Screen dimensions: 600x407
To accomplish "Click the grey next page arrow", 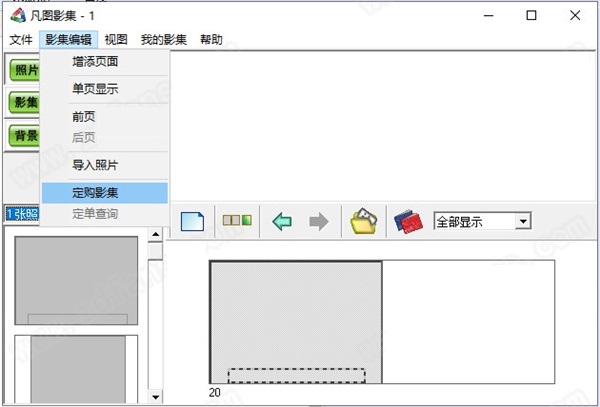I will [319, 221].
